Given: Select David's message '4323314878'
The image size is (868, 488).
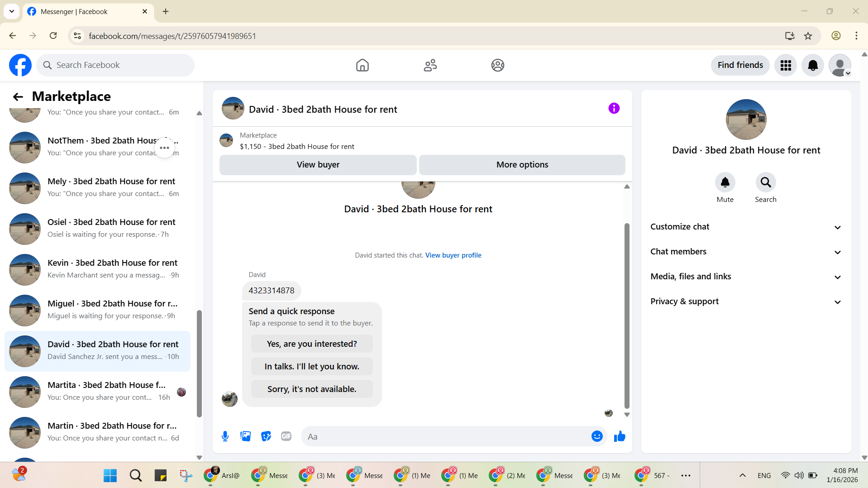Looking at the screenshot, I should [272, 291].
